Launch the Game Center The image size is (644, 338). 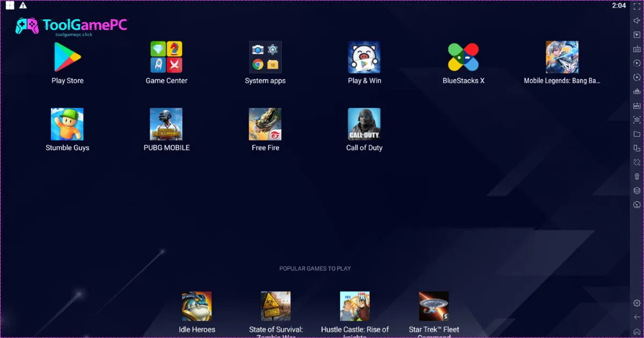coord(166,58)
